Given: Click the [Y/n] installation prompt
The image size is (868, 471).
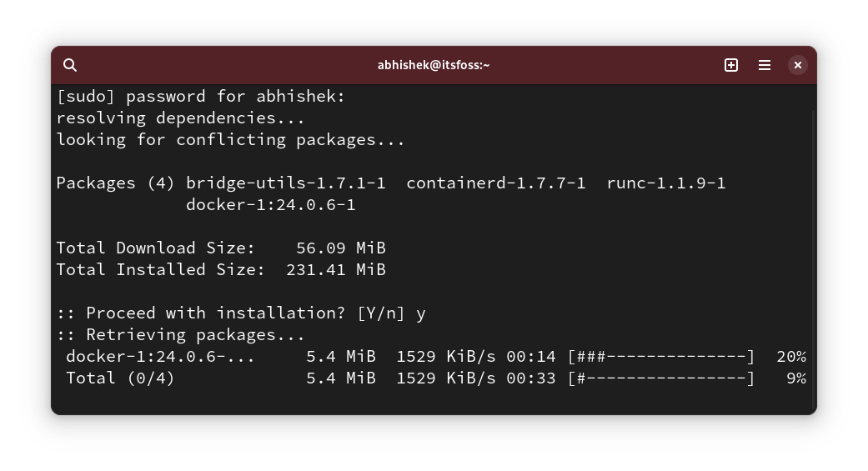Looking at the screenshot, I should (x=380, y=313).
